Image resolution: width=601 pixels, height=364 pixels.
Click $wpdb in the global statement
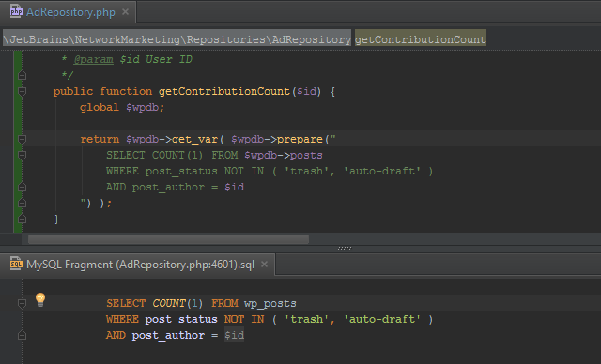click(x=142, y=107)
